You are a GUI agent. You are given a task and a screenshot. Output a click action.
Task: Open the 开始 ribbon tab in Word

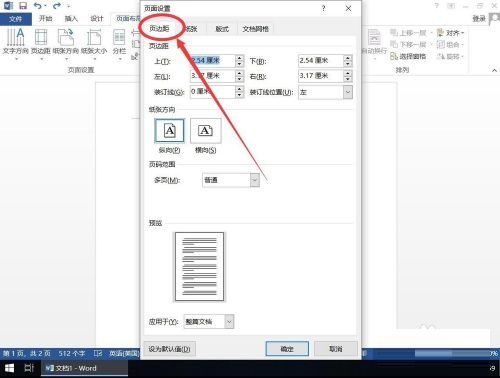pyautogui.click(x=46, y=19)
